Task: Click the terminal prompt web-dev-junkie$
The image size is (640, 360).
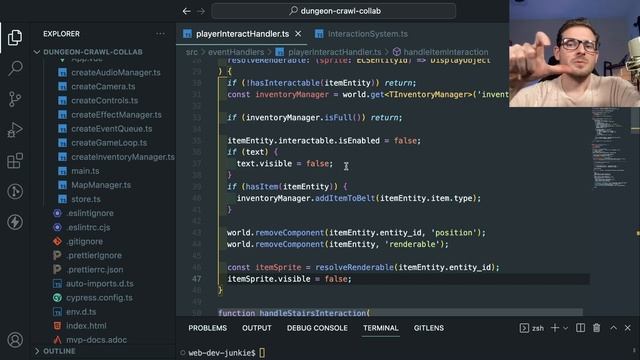Action: (222, 353)
